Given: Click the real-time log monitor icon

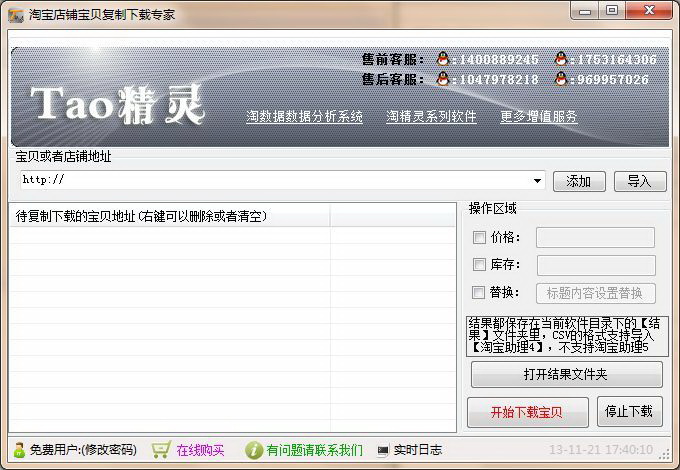Looking at the screenshot, I should click(383, 450).
